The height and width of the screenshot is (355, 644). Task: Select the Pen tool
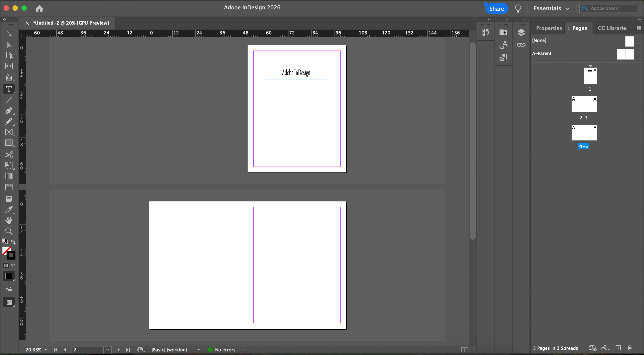point(9,110)
